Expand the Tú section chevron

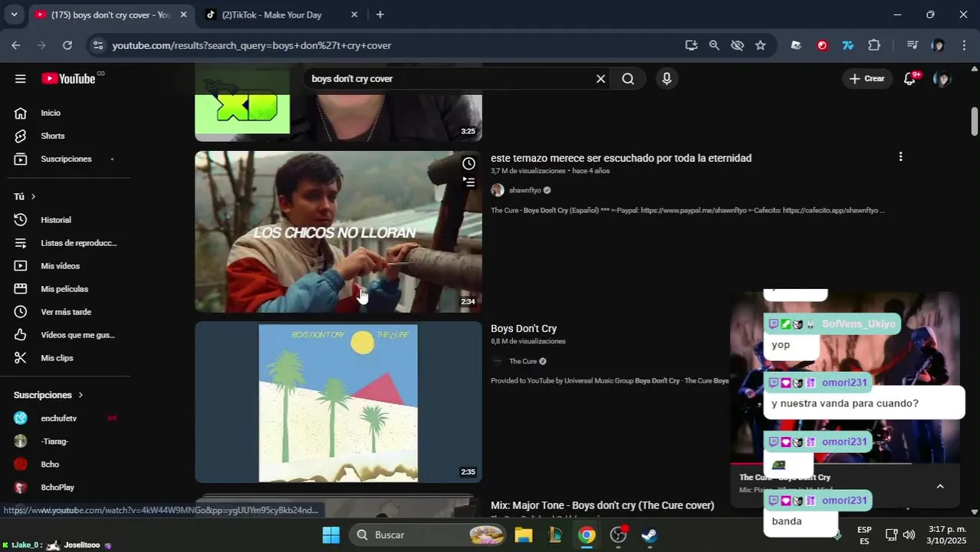[33, 197]
